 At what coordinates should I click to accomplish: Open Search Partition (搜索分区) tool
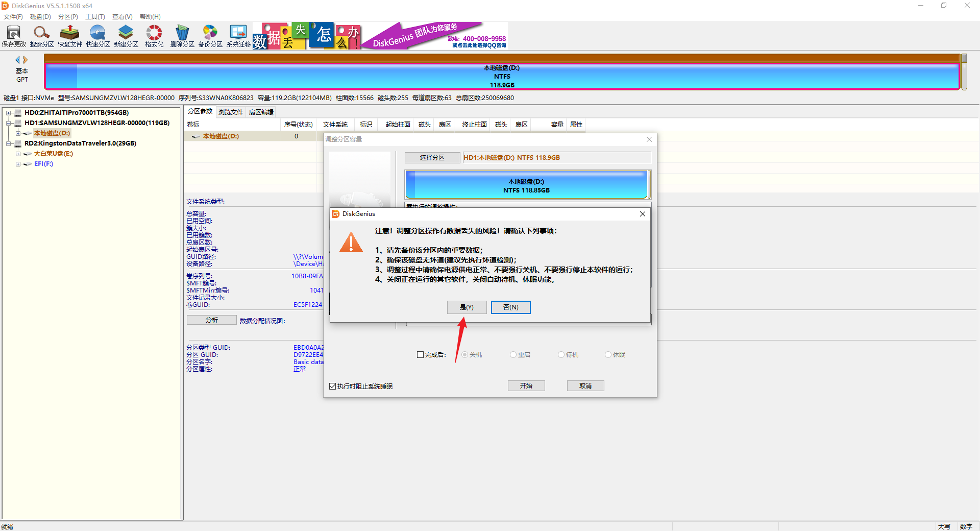coord(42,36)
